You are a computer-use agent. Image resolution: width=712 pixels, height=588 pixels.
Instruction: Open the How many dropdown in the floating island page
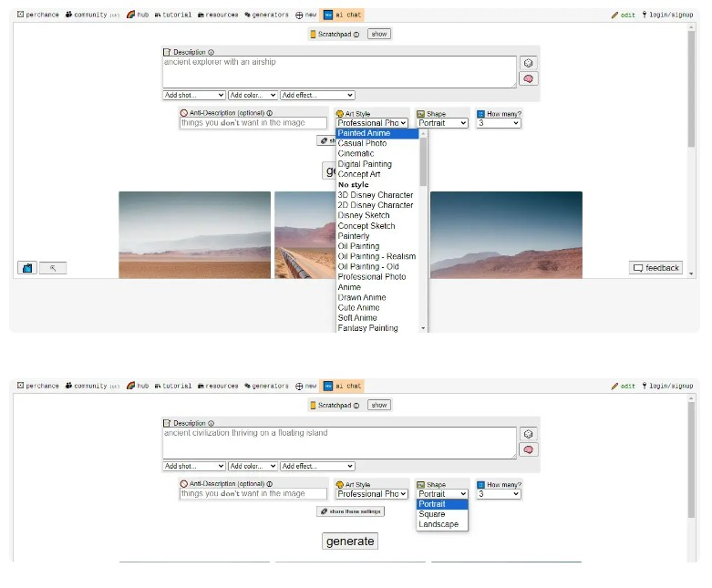click(499, 494)
